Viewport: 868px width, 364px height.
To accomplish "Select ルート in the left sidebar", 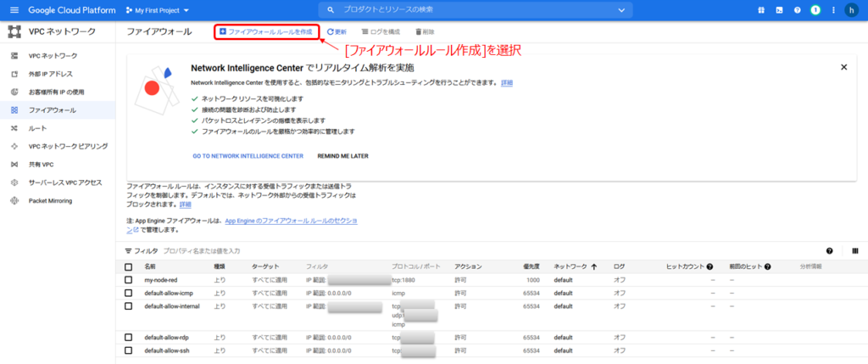I will coord(38,128).
